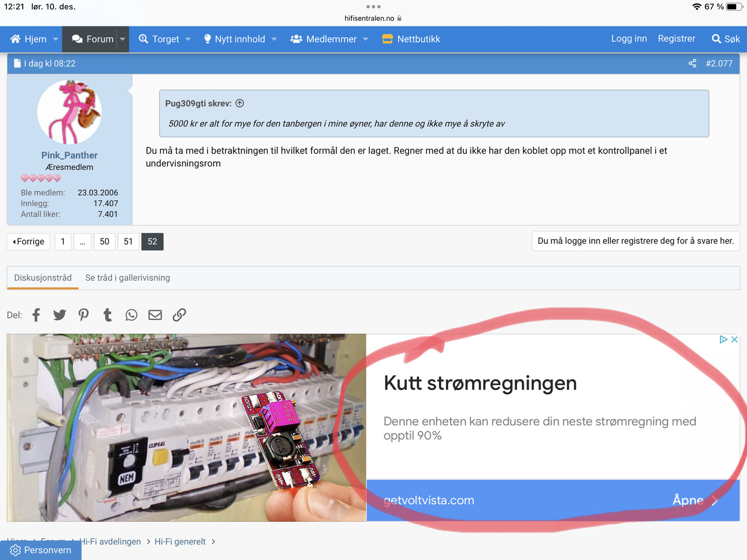Share post #2.077 via share icon
The width and height of the screenshot is (747, 560).
click(692, 63)
